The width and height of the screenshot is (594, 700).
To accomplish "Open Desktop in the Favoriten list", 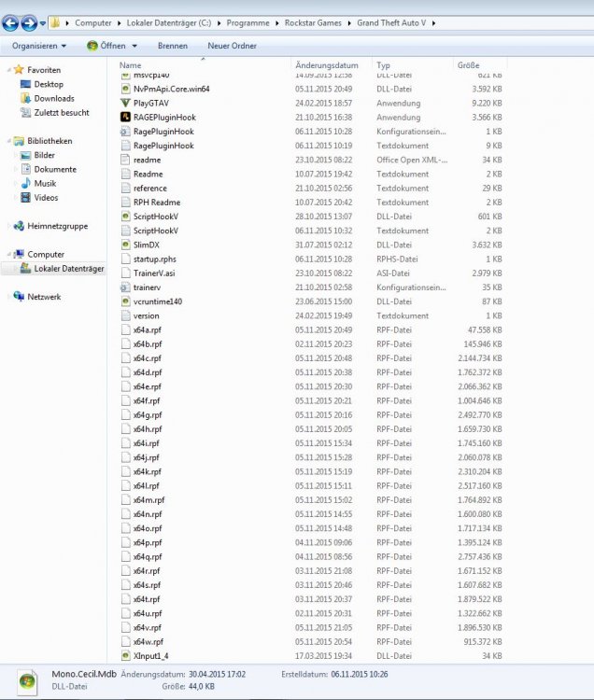I will 49,84.
